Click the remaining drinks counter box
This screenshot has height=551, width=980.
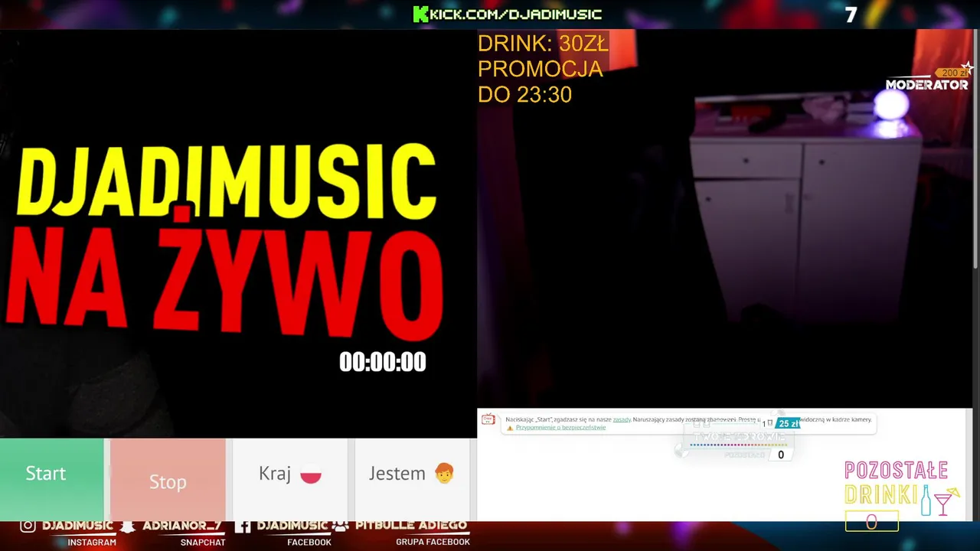(871, 521)
